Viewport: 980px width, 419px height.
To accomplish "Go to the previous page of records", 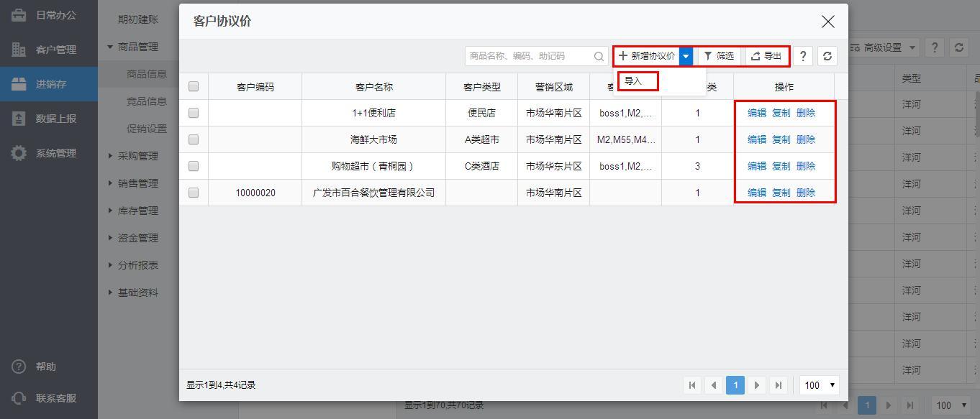I will click(714, 385).
